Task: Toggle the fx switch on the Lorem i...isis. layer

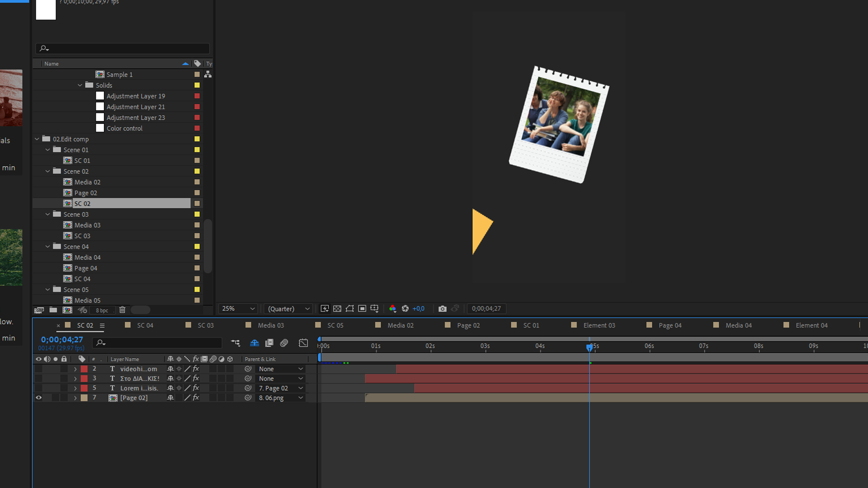Action: tap(196, 388)
